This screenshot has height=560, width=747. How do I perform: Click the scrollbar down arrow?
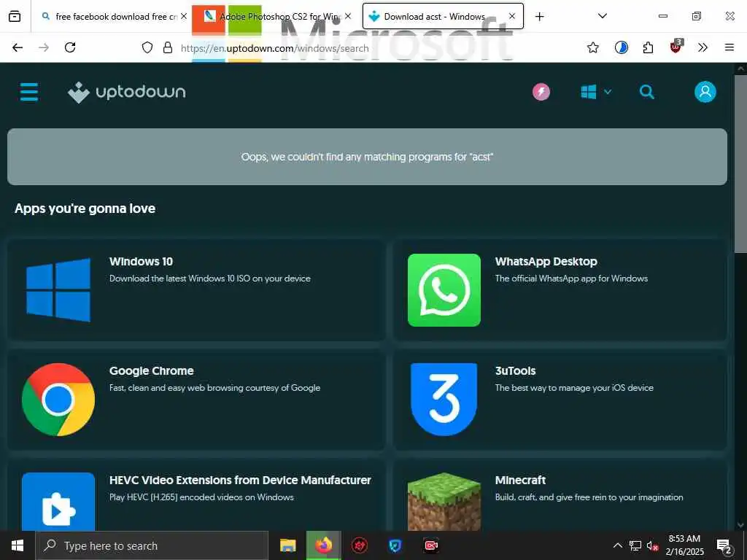point(741,525)
